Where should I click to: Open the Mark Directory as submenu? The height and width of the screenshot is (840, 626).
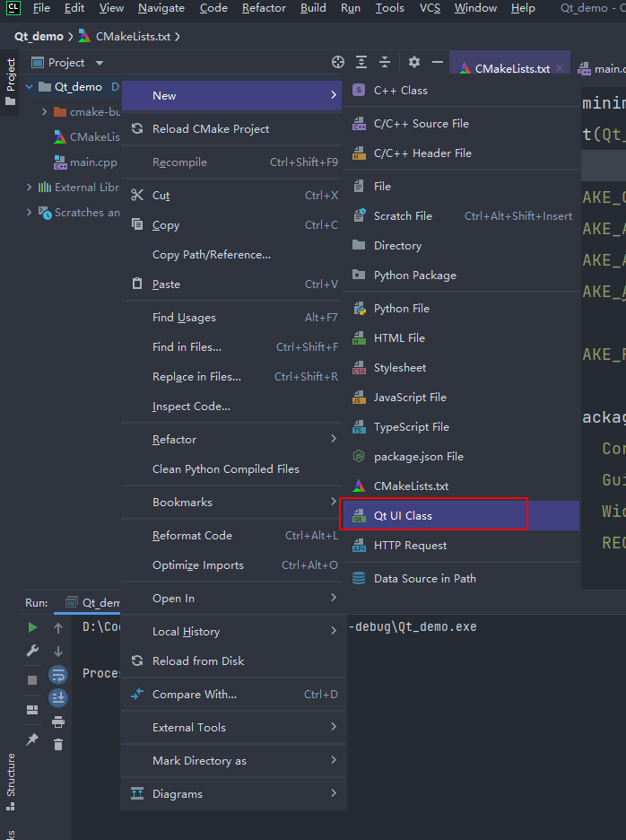(x=232, y=761)
